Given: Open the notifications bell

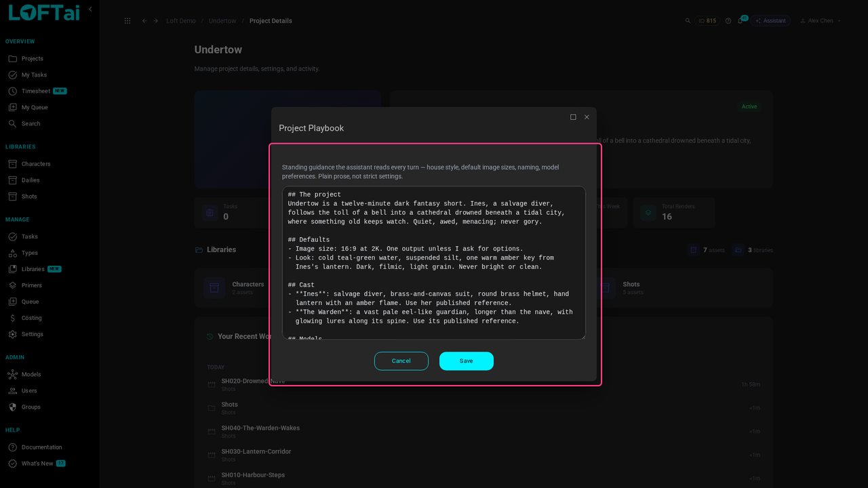Looking at the screenshot, I should [741, 21].
